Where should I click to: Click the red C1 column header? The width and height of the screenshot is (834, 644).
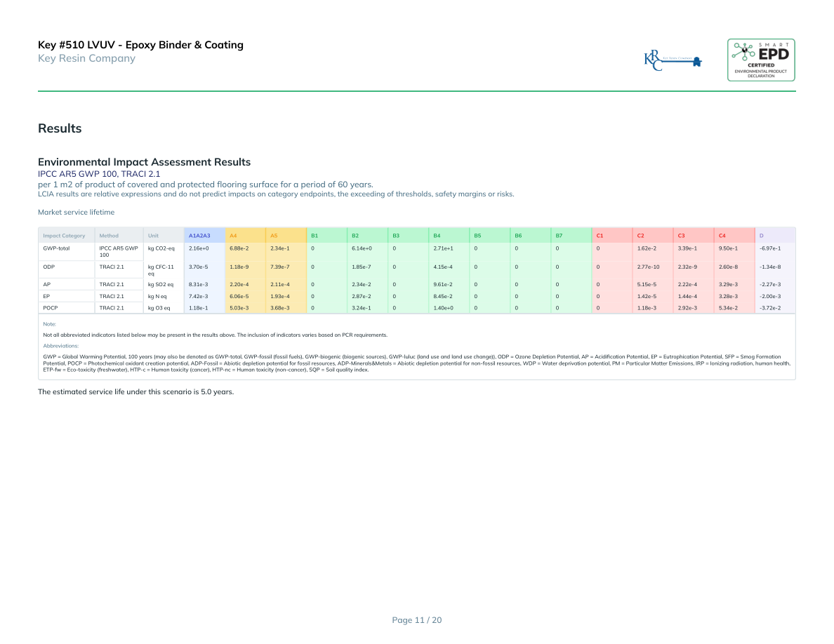point(600,235)
